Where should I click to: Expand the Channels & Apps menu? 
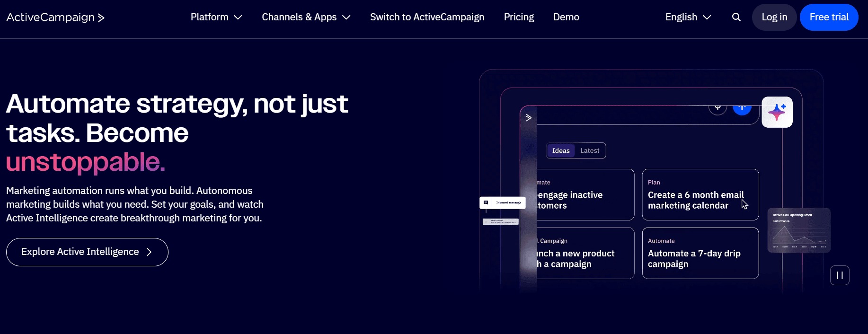(306, 17)
